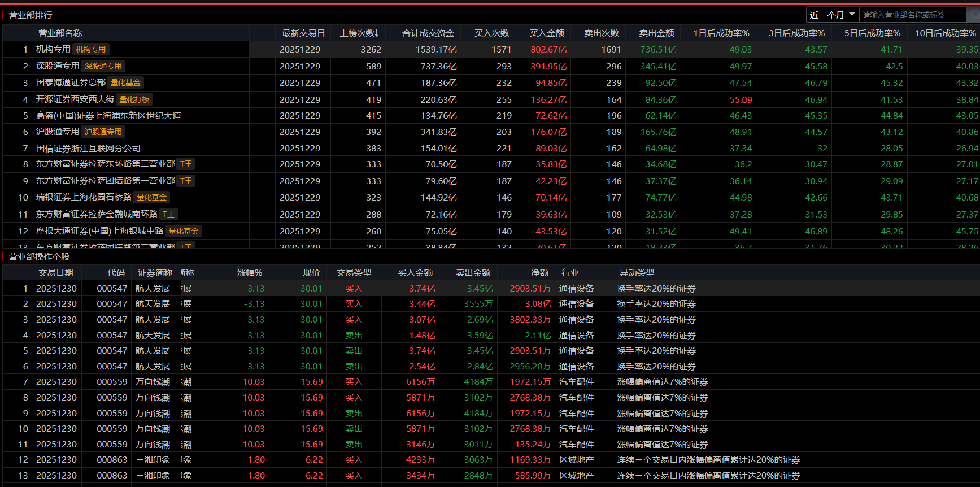
Task: Click 量化基金 tag beside 瑞银证券上海花园石桥路
Action: (152, 198)
